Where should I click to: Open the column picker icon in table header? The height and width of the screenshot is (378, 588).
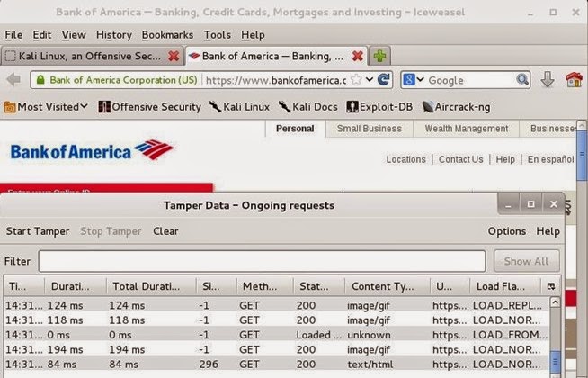coord(551,286)
